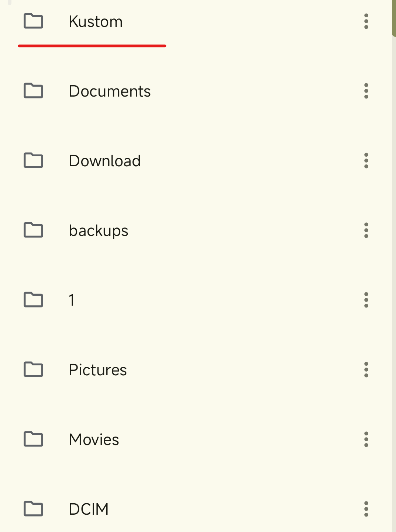Select the Pictures folder name
The width and height of the screenshot is (396, 532).
[x=98, y=370]
